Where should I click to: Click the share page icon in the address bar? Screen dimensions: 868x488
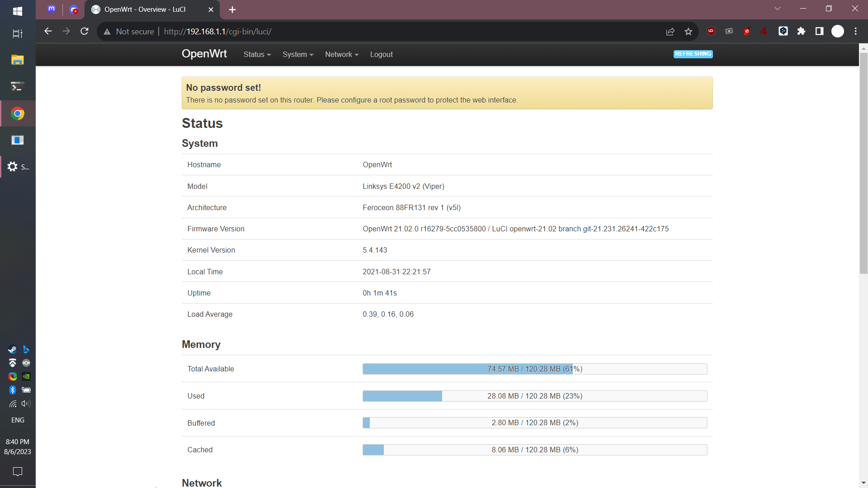point(670,31)
